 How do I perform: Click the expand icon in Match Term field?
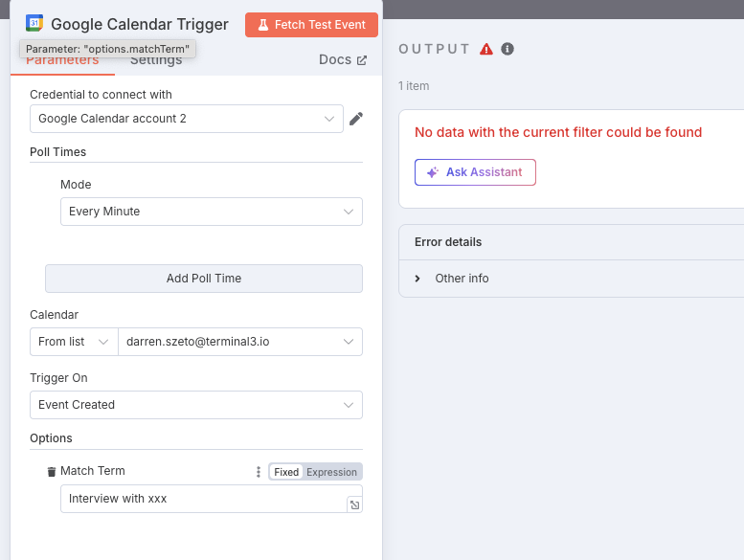[x=354, y=504]
